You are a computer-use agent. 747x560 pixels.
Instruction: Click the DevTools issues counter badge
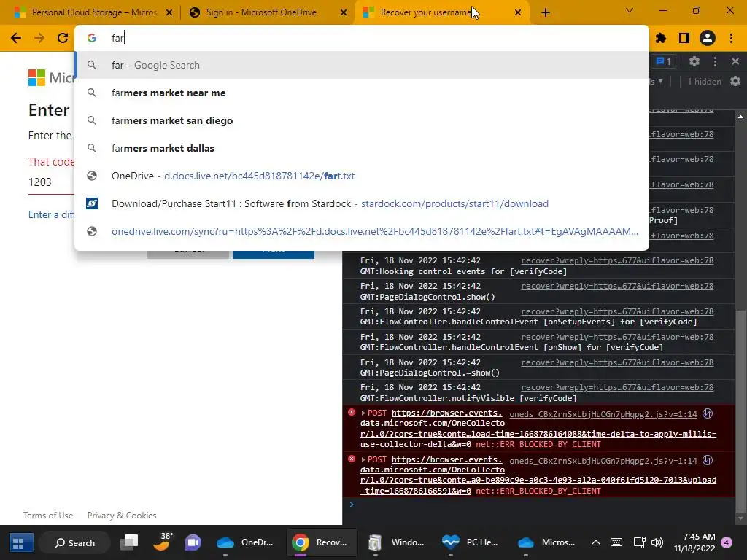point(664,61)
